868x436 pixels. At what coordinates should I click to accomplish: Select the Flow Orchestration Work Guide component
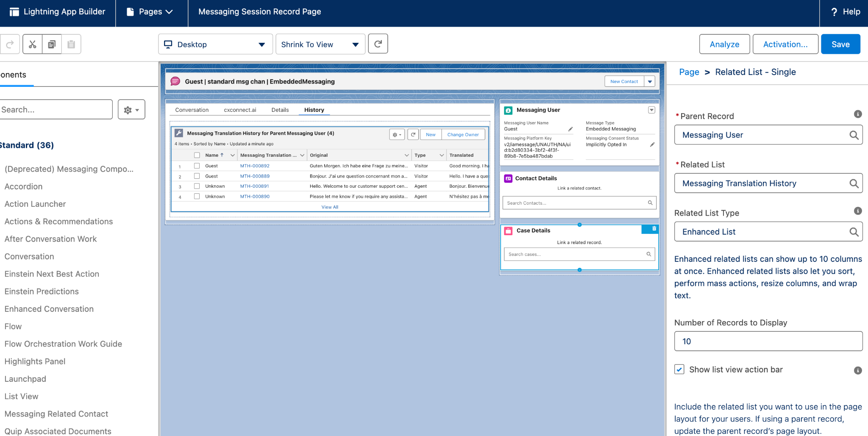pyautogui.click(x=63, y=344)
